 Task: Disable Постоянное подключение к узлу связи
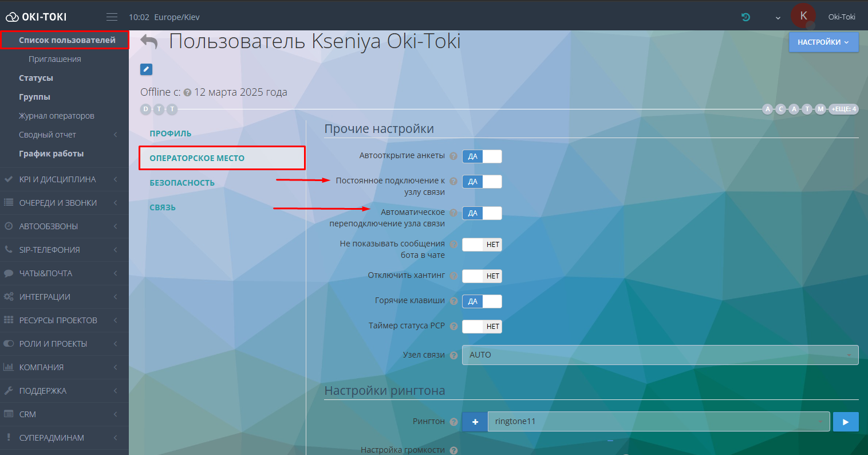click(x=482, y=182)
